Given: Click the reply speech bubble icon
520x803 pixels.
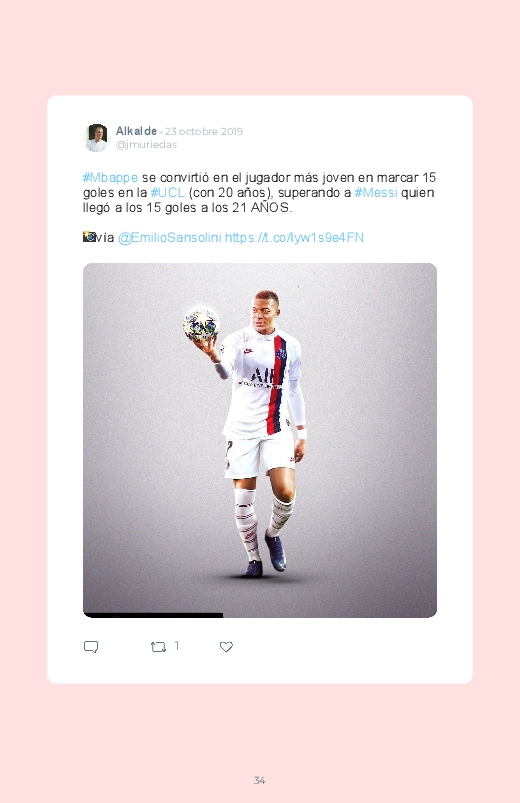Looking at the screenshot, I should tap(91, 647).
